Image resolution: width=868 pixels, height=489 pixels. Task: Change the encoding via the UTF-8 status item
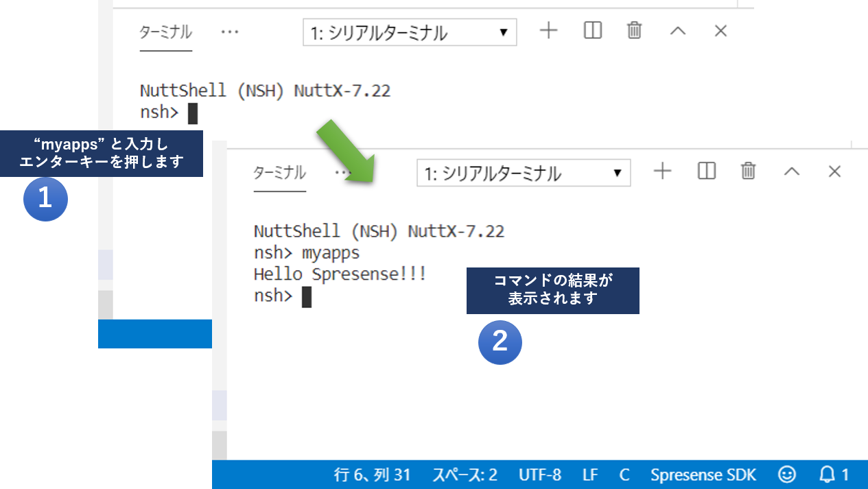[x=542, y=474]
